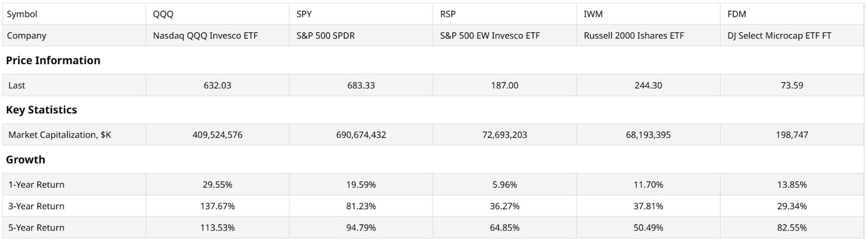Click the 1-Year Return row label
This screenshot has height=244, width=868.
click(x=36, y=185)
